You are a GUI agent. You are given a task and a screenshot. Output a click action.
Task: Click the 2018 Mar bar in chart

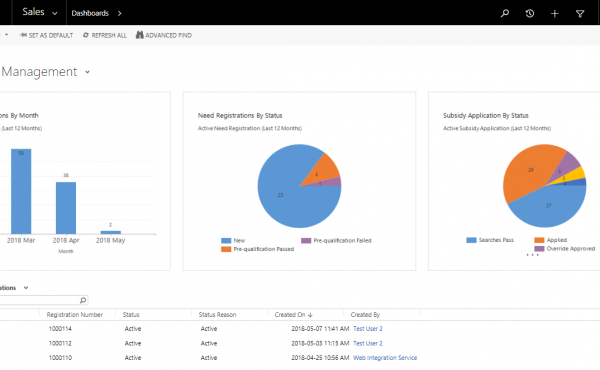click(x=21, y=191)
